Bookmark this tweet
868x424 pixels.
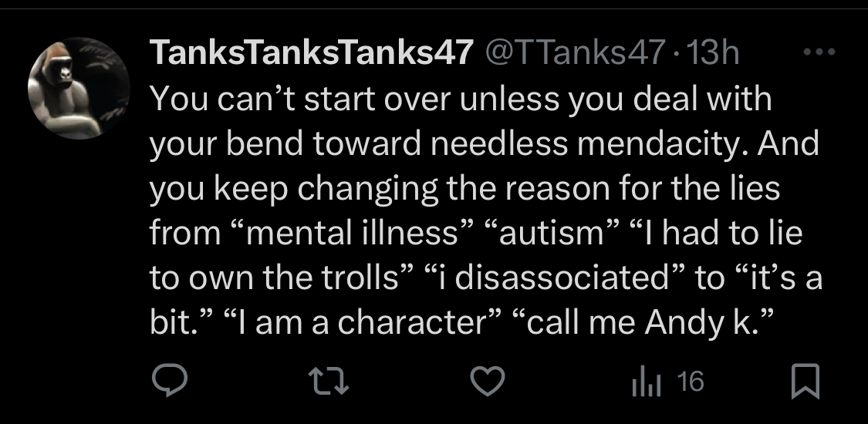(804, 382)
